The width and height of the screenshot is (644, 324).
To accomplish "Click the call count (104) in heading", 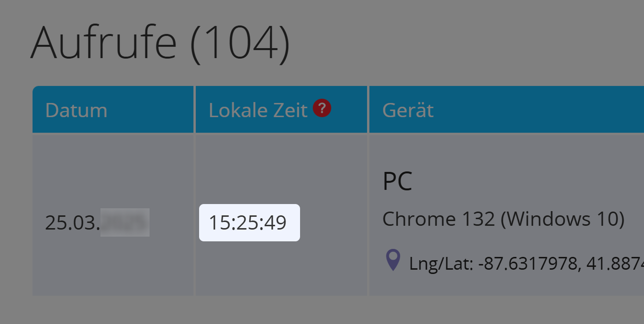I will click(241, 43).
